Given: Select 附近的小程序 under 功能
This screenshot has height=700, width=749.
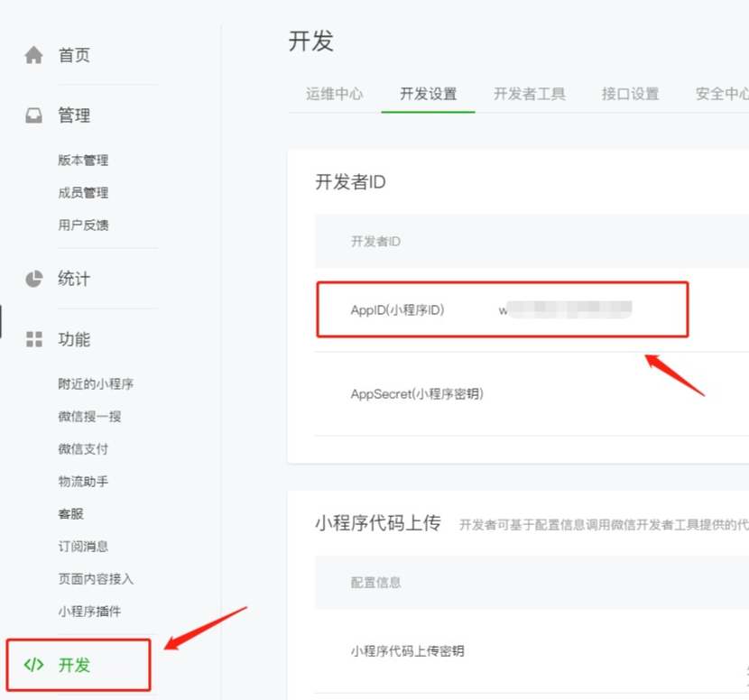Looking at the screenshot, I should [x=96, y=384].
